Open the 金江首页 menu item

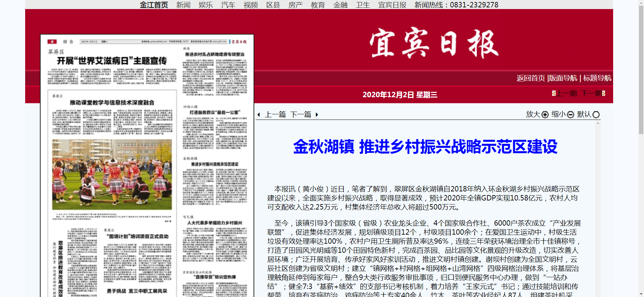(154, 5)
